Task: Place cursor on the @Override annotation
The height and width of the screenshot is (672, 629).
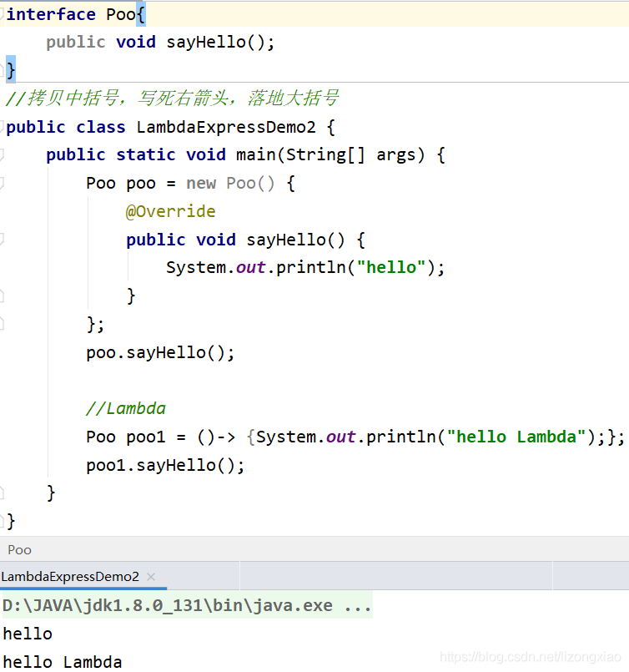Action: (170, 211)
